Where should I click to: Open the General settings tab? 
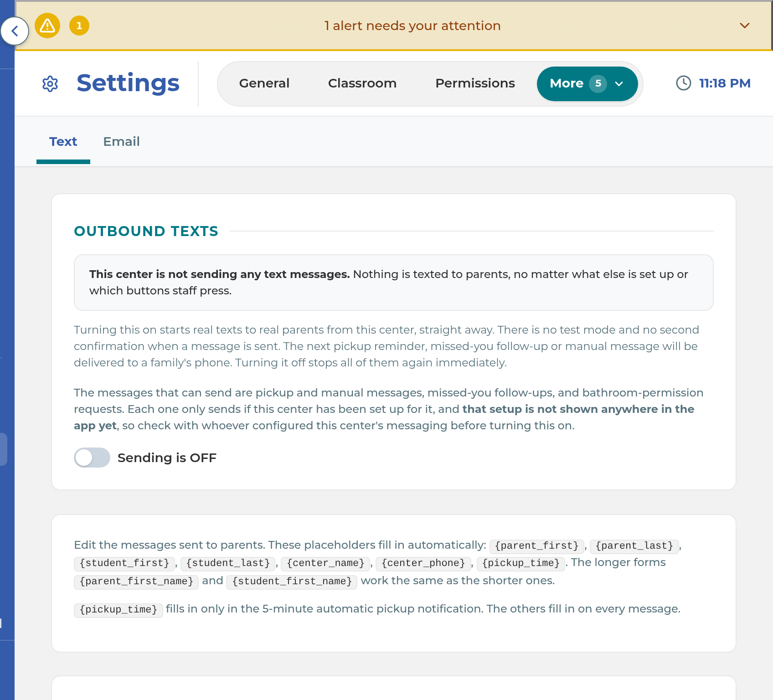(264, 83)
